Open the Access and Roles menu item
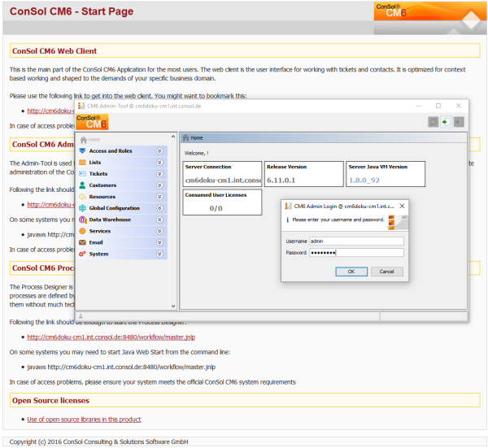 [122, 151]
